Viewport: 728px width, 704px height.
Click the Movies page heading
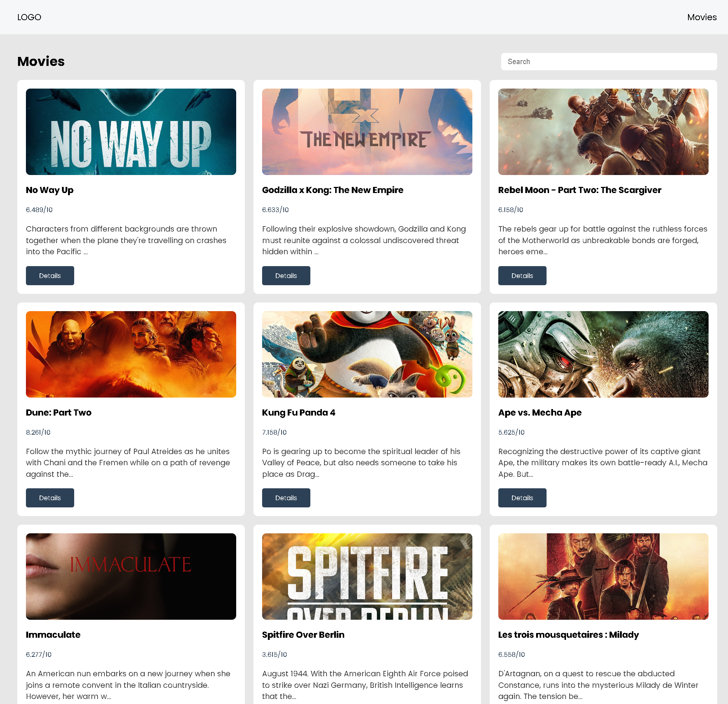click(41, 61)
